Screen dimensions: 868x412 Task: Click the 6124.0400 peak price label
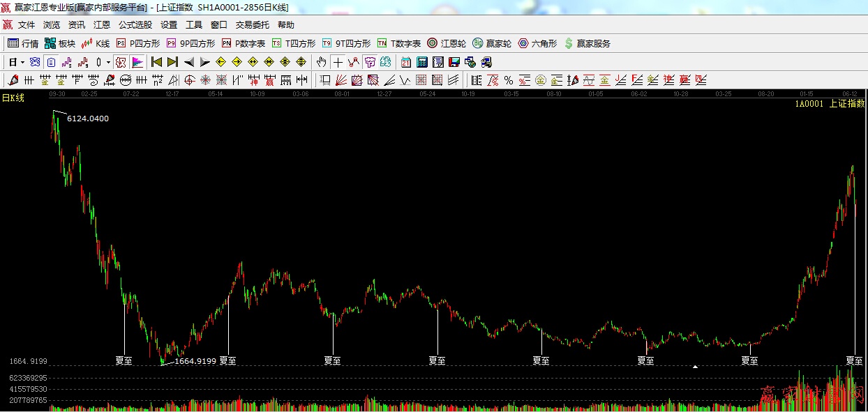[x=88, y=119]
